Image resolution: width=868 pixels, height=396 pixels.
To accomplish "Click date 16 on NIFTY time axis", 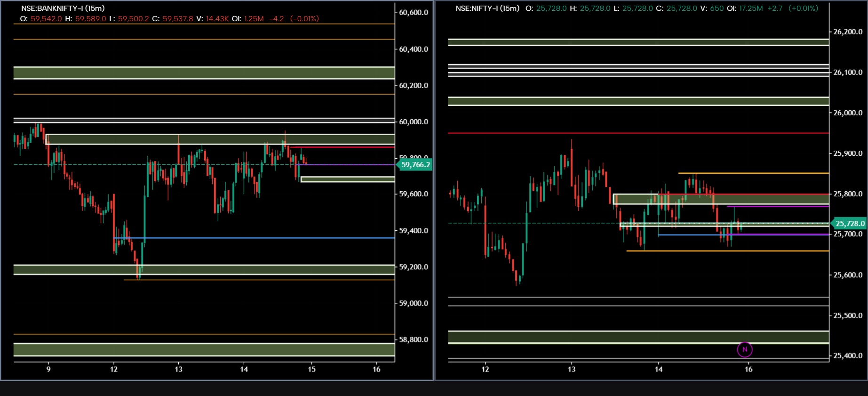I will coord(749,370).
